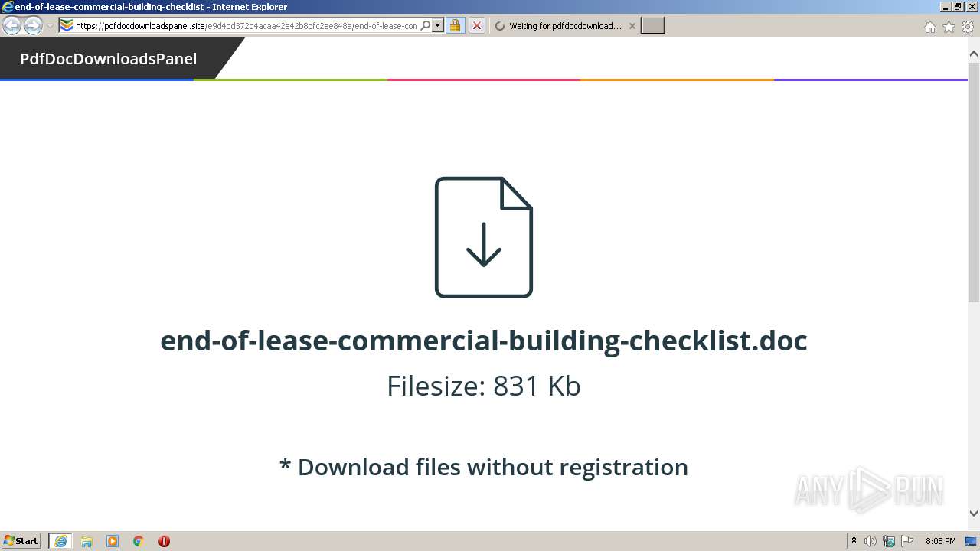The image size is (980, 551).
Task: Click the search magnifier in address bar
Action: pyautogui.click(x=426, y=25)
